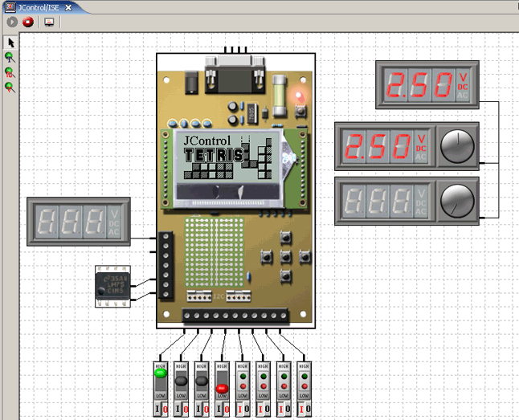Click the monitor display toolbar icon
Image resolution: width=519 pixels, height=420 pixels.
coord(49,22)
